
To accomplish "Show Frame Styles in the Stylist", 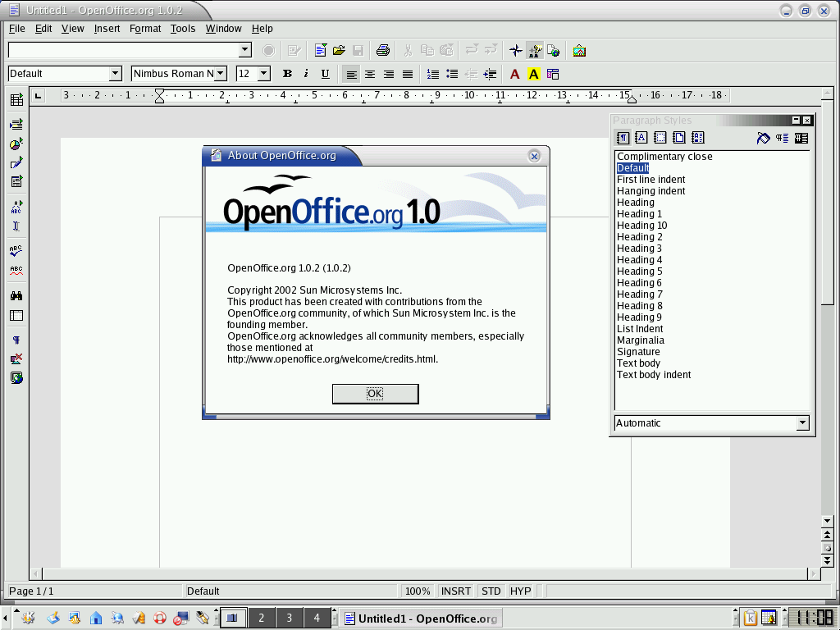I will click(x=660, y=138).
